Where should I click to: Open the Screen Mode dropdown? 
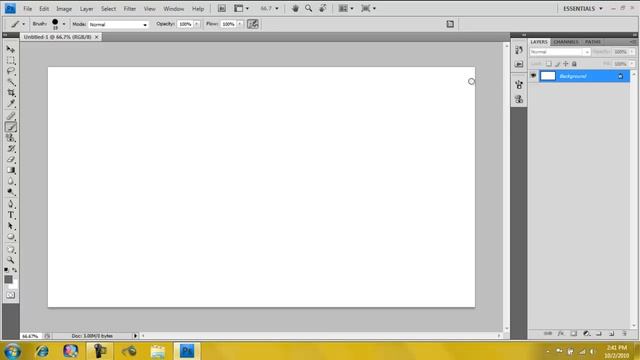point(368,9)
